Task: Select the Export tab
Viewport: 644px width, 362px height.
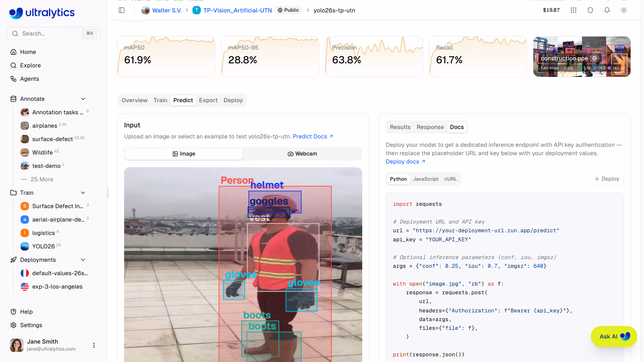Action: point(208,100)
